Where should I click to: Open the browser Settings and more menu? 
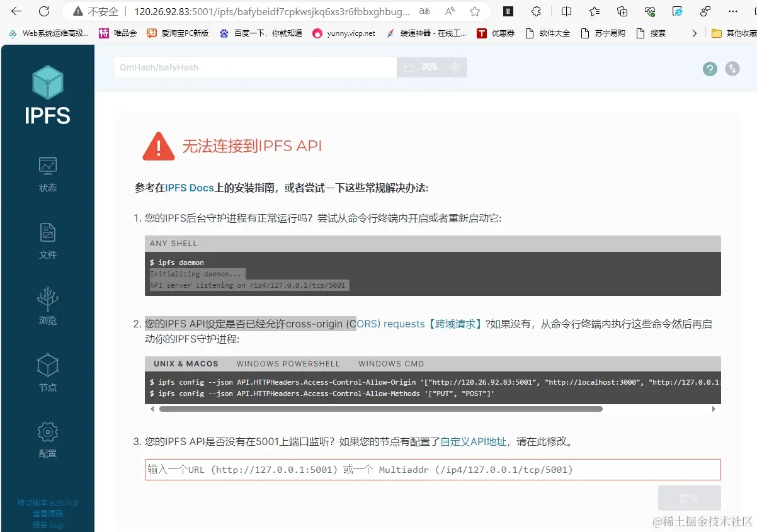732,11
